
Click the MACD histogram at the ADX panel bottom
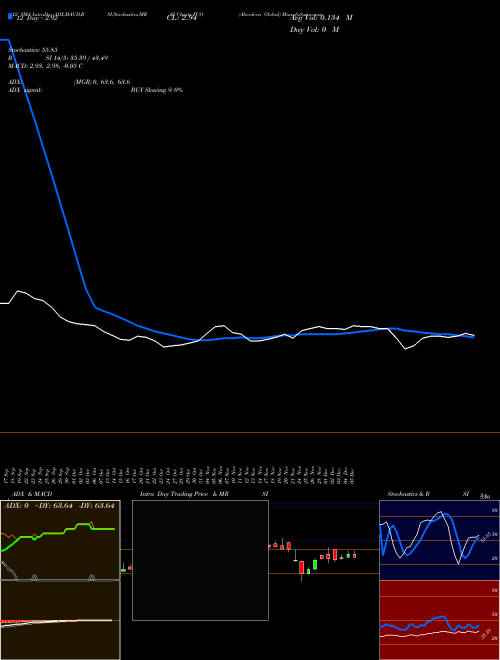point(56,621)
